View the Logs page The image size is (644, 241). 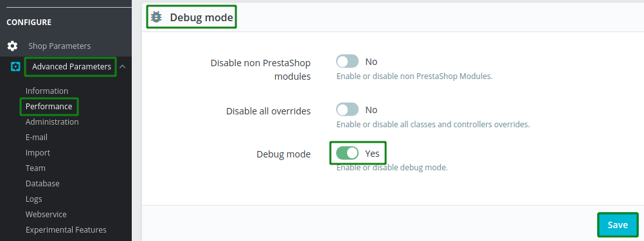(33, 199)
